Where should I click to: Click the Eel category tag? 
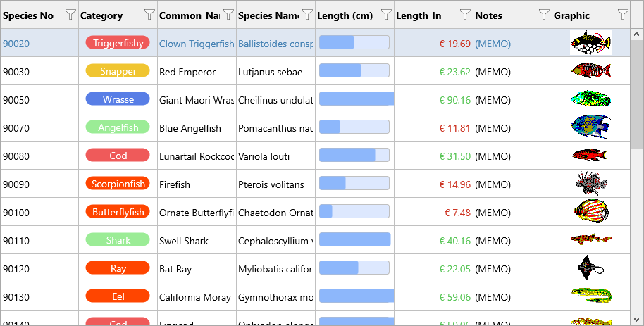(x=118, y=296)
